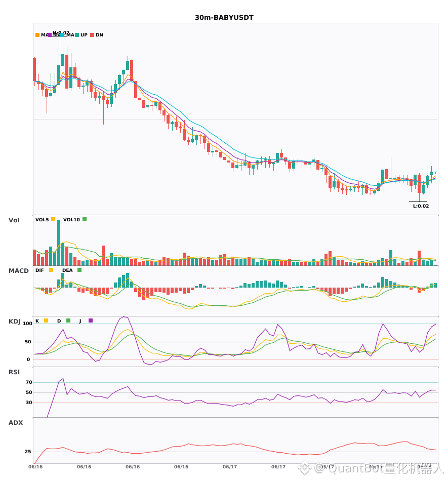Click the green VOL10 legend swatch
The height and width of the screenshot is (481, 448).
[x=85, y=219]
